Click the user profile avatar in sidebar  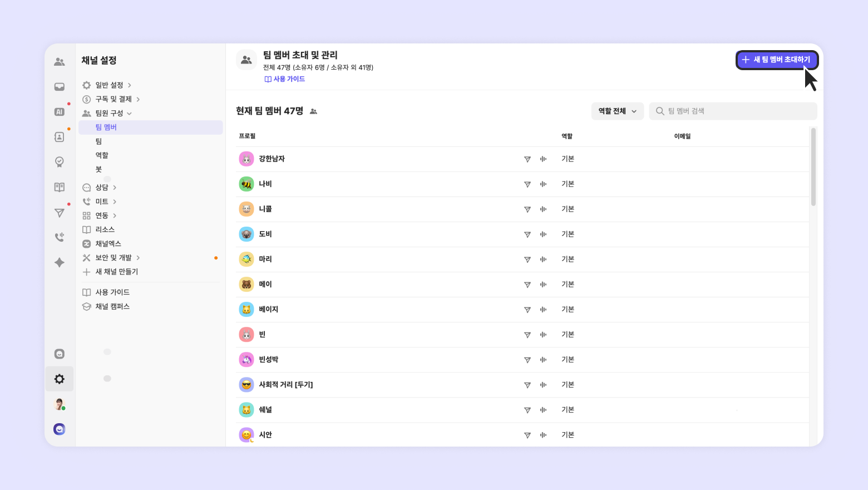[60, 404]
